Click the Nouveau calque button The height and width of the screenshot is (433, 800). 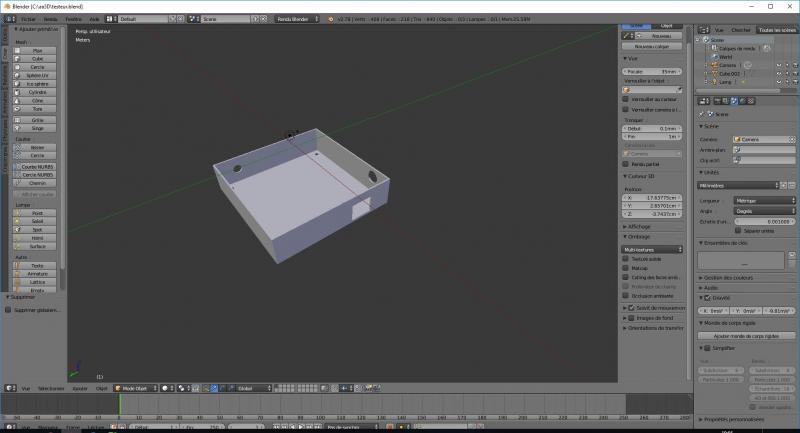point(652,46)
